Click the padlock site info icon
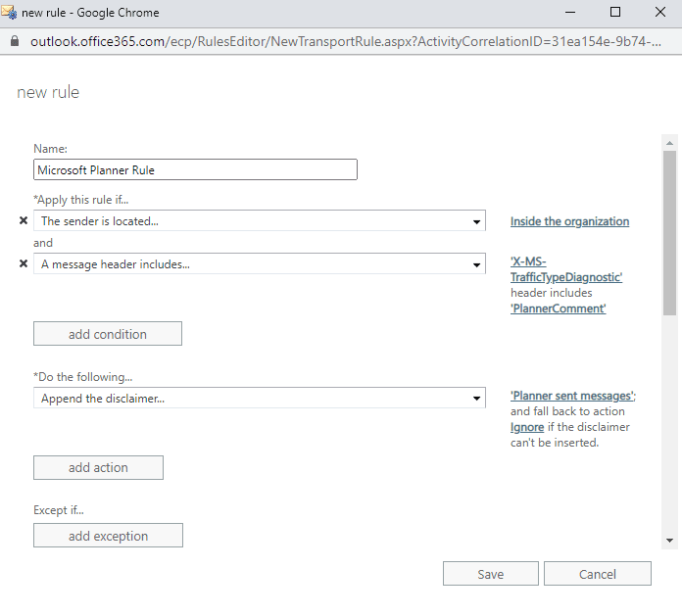The height and width of the screenshot is (616, 682). click(x=13, y=42)
